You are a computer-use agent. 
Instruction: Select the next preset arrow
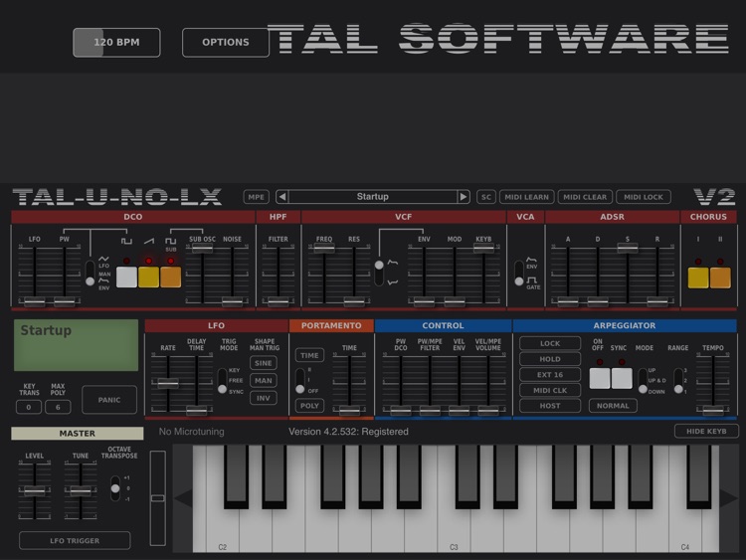(x=464, y=197)
